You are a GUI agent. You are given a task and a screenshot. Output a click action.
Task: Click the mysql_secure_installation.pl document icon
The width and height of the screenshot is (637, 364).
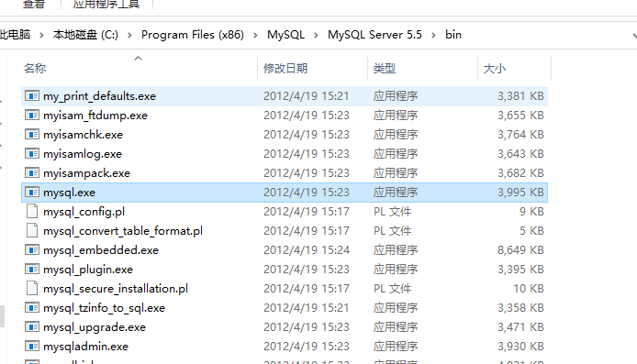(x=32, y=289)
